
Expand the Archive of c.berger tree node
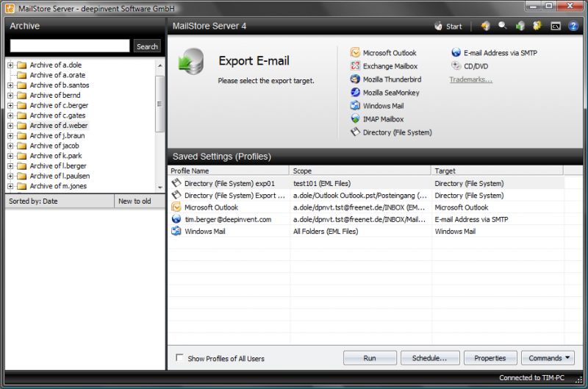click(10, 105)
